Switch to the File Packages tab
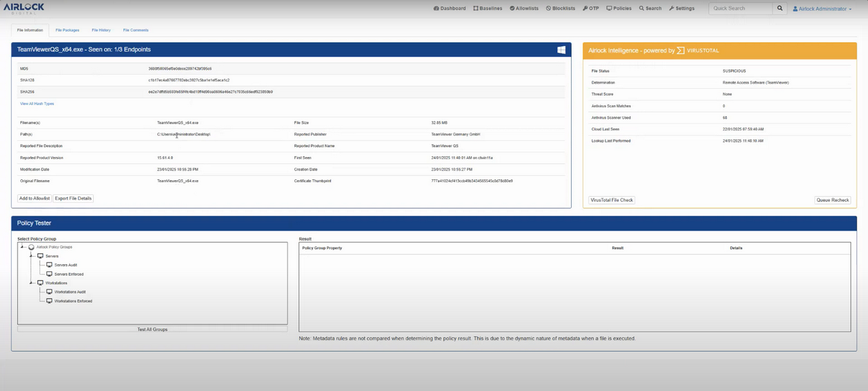868x391 pixels. [66, 30]
